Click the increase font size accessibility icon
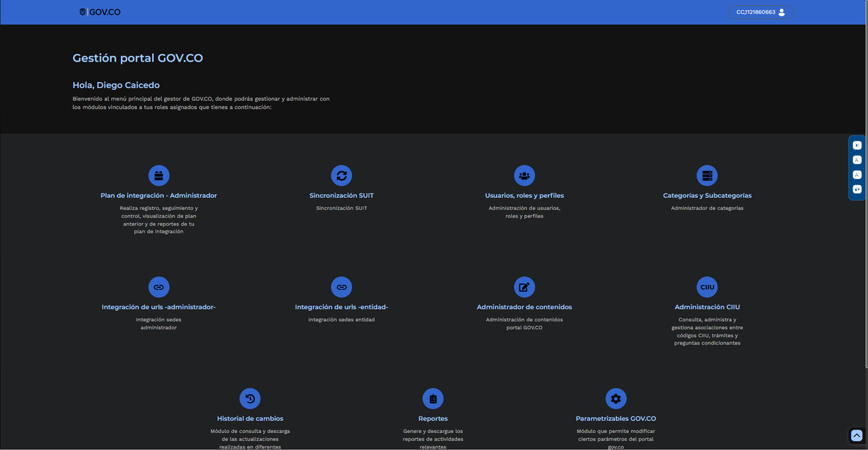The image size is (868, 450). (857, 175)
